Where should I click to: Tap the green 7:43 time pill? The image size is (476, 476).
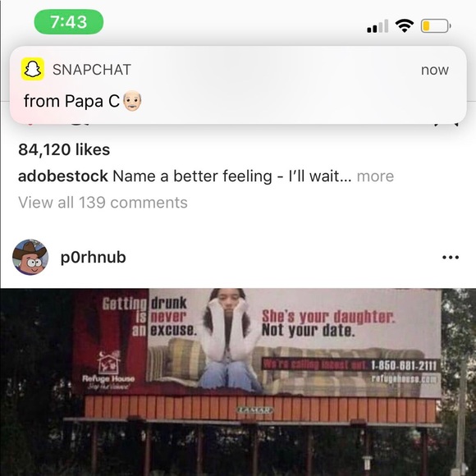[69, 22]
